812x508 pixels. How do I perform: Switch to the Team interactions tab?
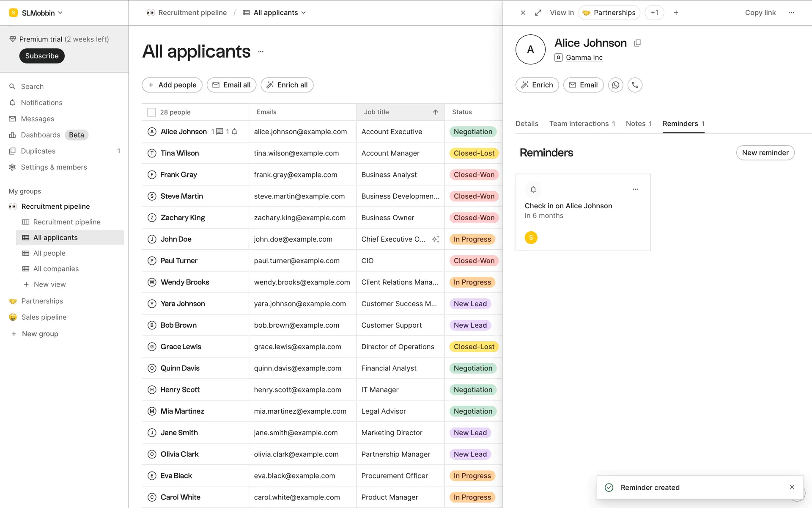[x=582, y=124]
